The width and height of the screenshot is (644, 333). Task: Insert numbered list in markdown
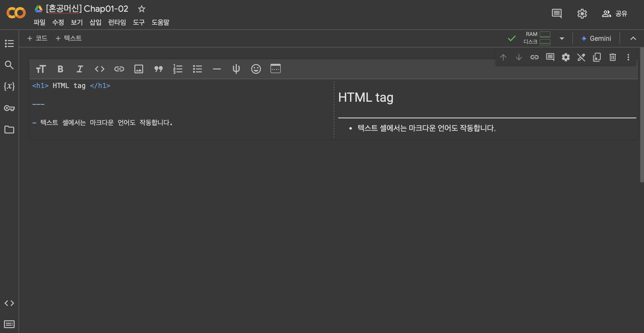(x=178, y=69)
